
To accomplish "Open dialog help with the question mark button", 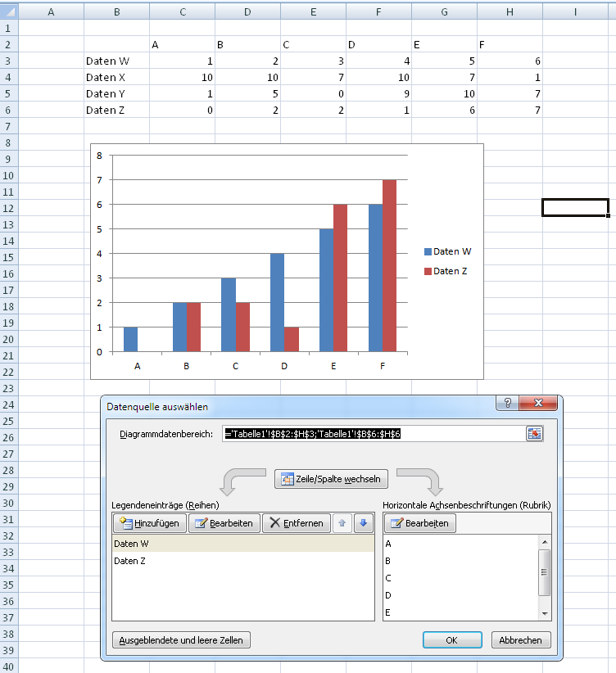I will (x=508, y=404).
